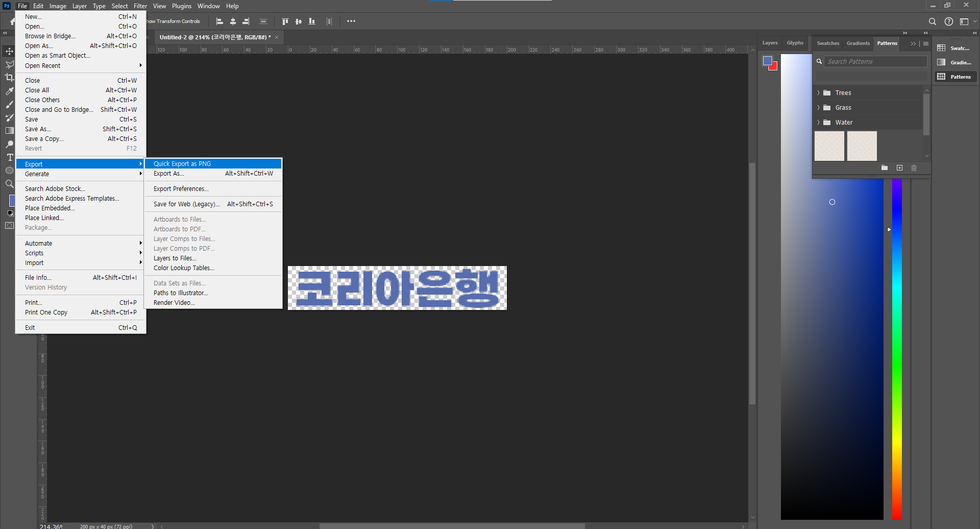Click collapsed Patterns panel button
Viewport: 980px width, 529px height.
(x=955, y=77)
